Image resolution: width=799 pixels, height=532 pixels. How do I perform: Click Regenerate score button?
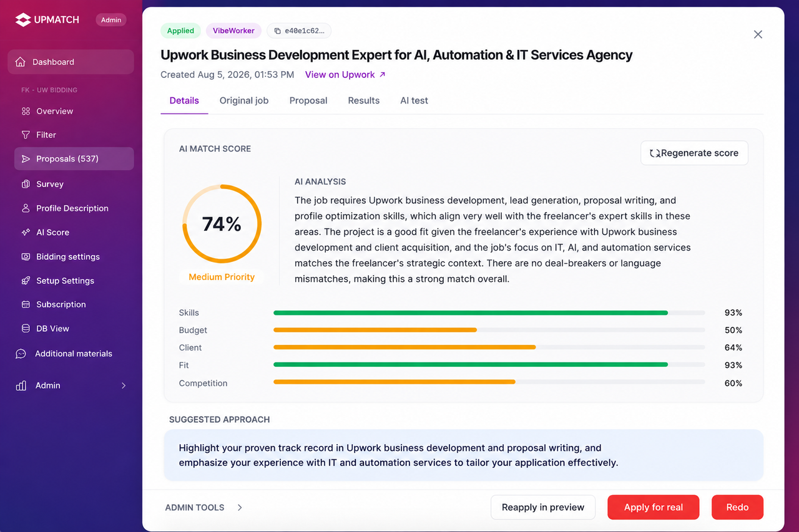click(x=694, y=153)
